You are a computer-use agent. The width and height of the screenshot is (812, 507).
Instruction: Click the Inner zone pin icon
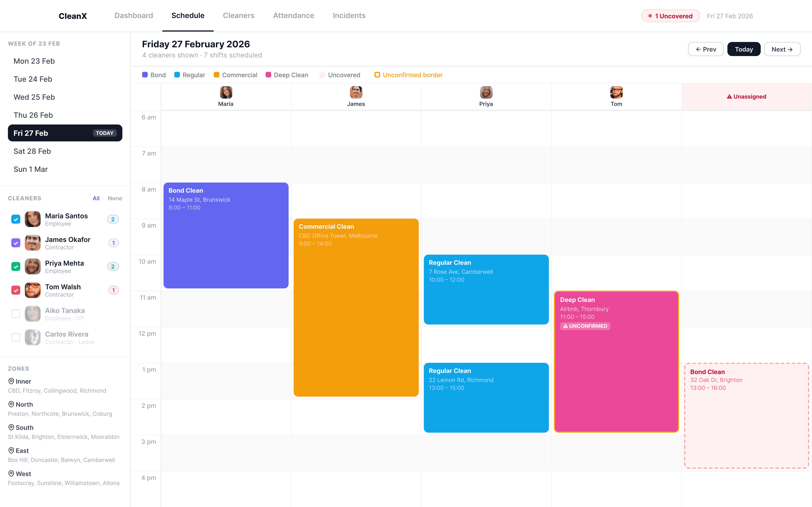click(11, 381)
